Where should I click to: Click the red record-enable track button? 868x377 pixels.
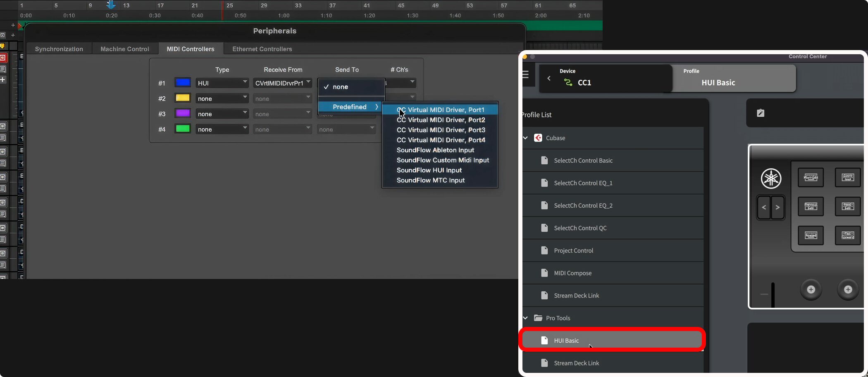pos(3,58)
